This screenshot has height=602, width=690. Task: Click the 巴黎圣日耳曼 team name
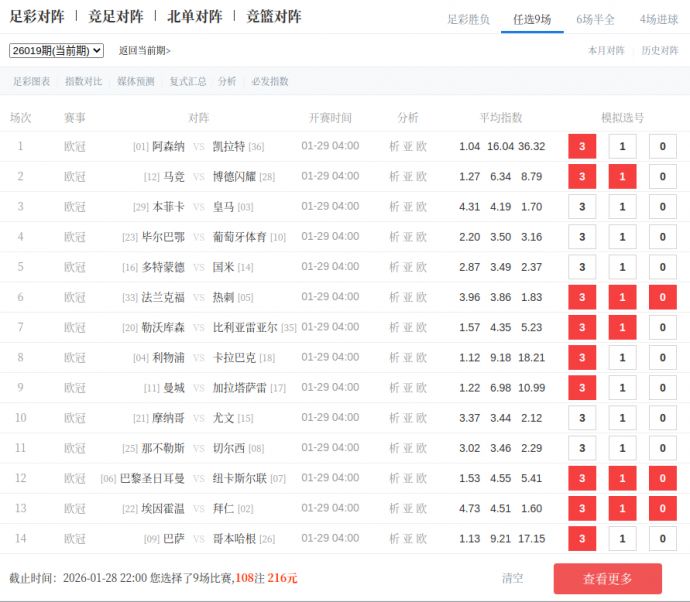[152, 479]
